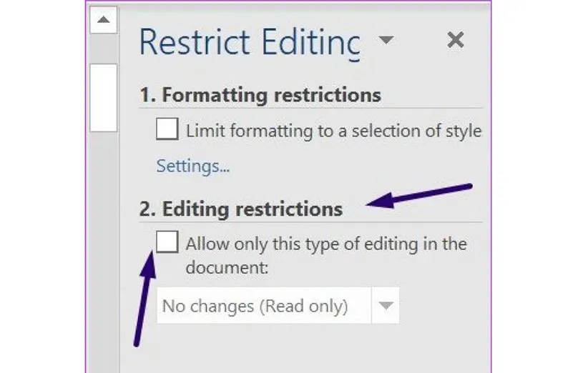The width and height of the screenshot is (588, 373).
Task: Open the Restrict Editing pane options arrow
Action: point(386,40)
